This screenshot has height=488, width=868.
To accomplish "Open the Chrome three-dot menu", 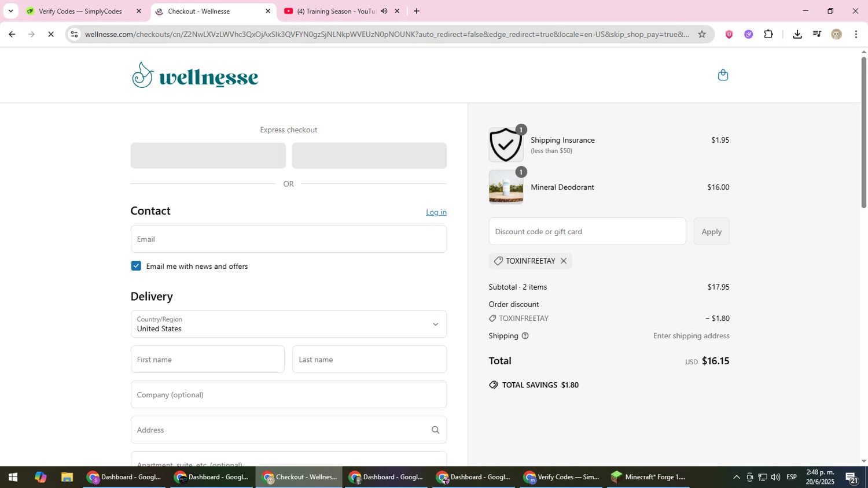I will (856, 34).
